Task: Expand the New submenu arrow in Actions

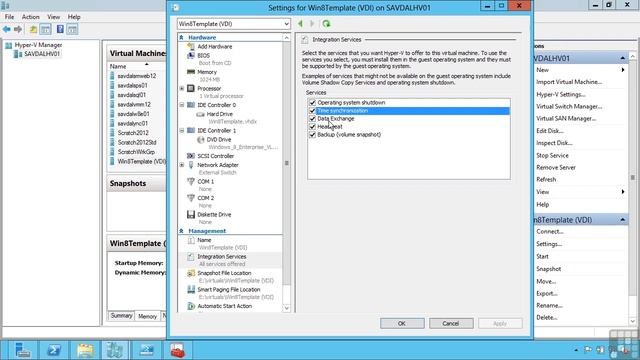Action: [623, 70]
